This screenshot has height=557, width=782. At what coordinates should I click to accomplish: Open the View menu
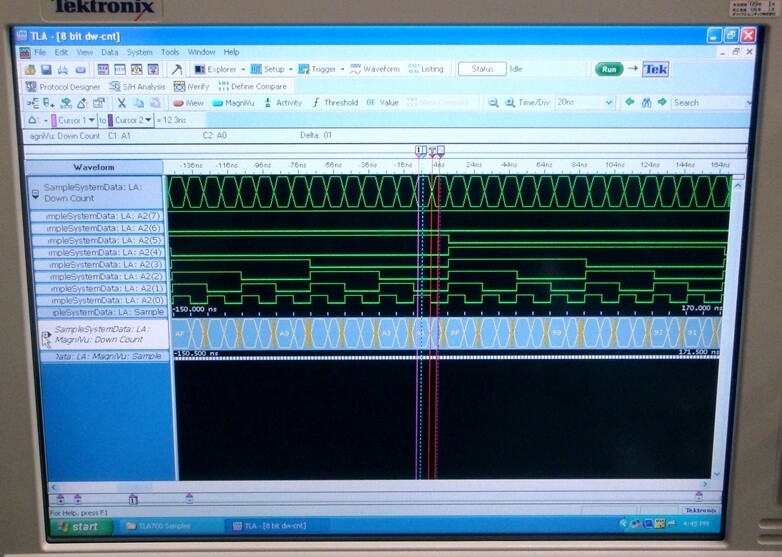coord(85,52)
